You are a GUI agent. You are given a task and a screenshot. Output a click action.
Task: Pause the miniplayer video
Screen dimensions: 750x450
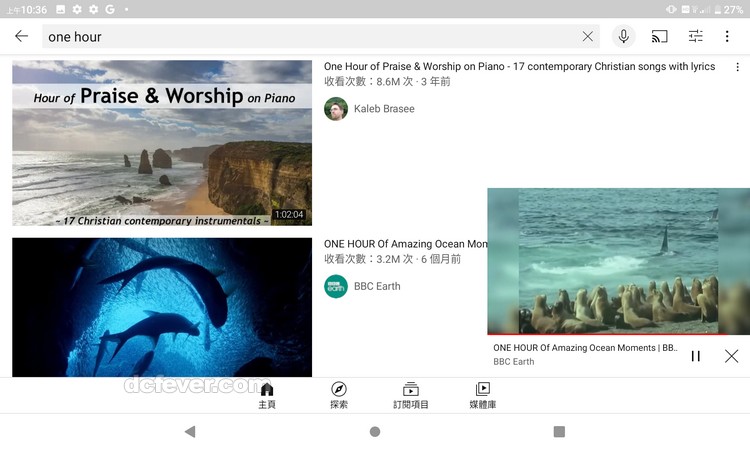(696, 356)
